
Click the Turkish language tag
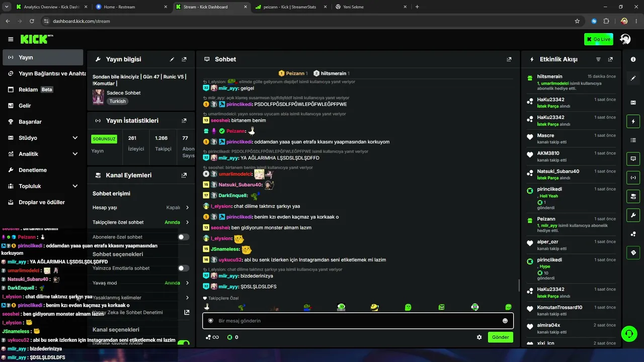pos(118,101)
